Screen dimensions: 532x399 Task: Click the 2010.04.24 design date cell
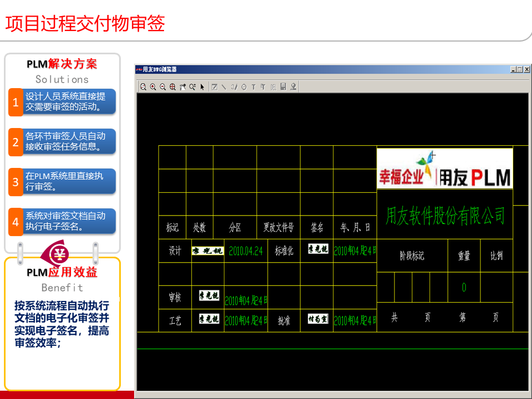point(245,251)
